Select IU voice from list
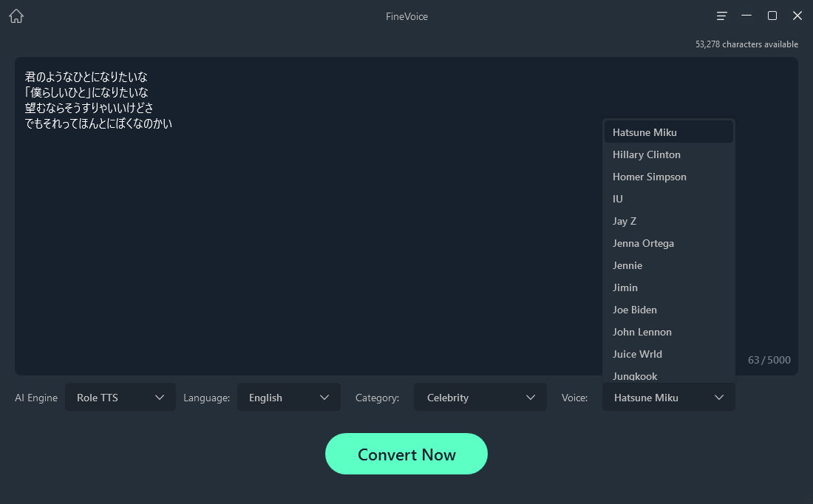Screen dimensions: 813x504 point(668,199)
